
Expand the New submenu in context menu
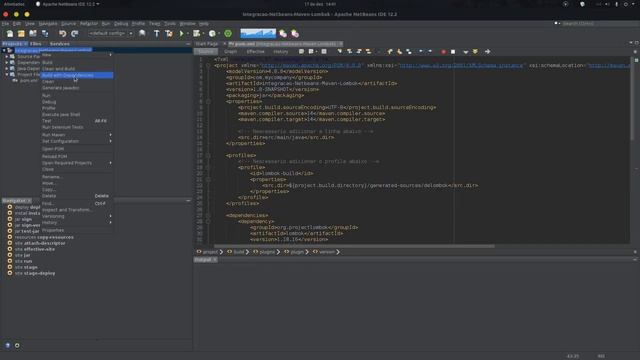click(x=77, y=55)
